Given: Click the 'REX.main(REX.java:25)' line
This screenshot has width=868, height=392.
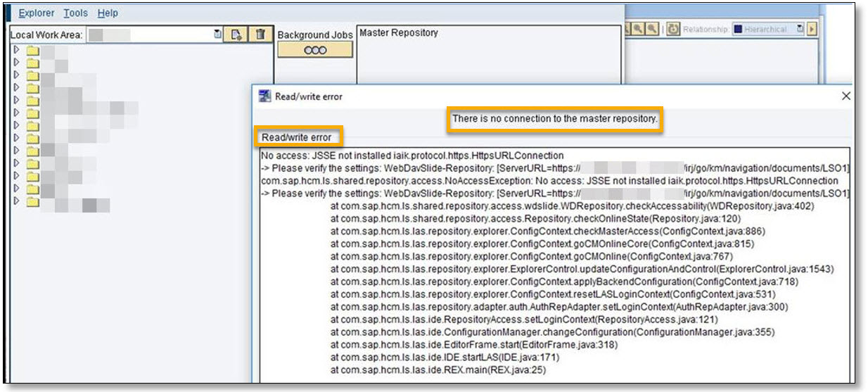Looking at the screenshot, I should [438, 370].
